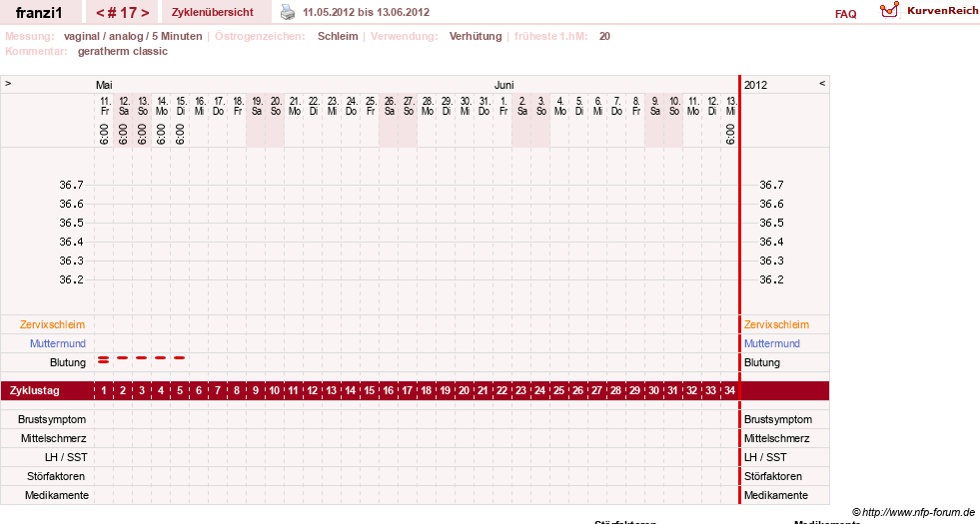Viewport: 980px width, 524px height.
Task: Click the > arrow left of Mai header
Action: pos(8,83)
